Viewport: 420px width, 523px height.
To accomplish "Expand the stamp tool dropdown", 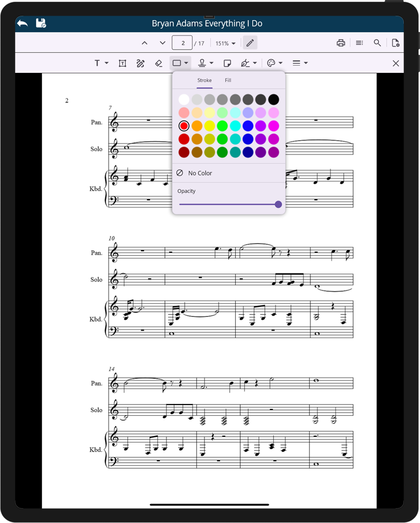I will (x=212, y=63).
